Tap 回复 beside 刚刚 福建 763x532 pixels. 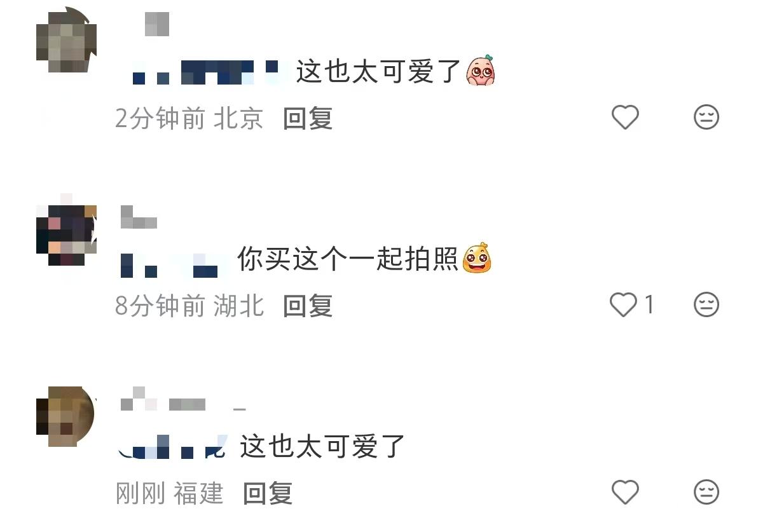click(268, 493)
